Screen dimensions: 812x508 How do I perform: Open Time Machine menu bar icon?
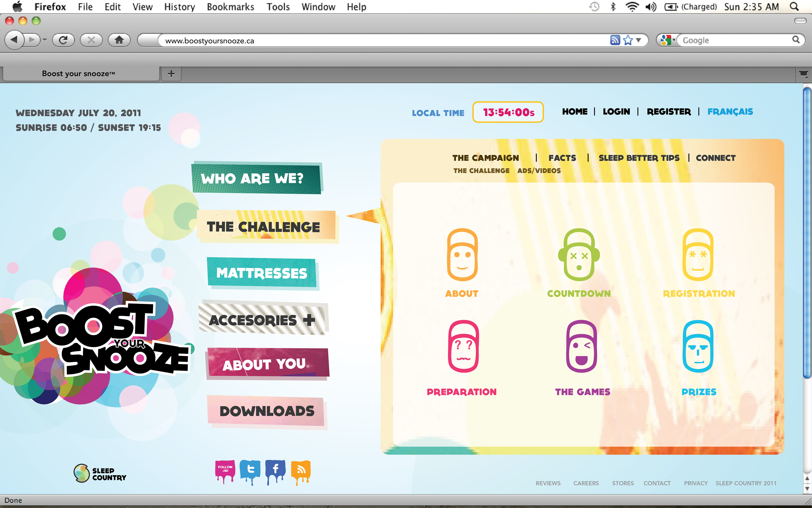tap(594, 7)
